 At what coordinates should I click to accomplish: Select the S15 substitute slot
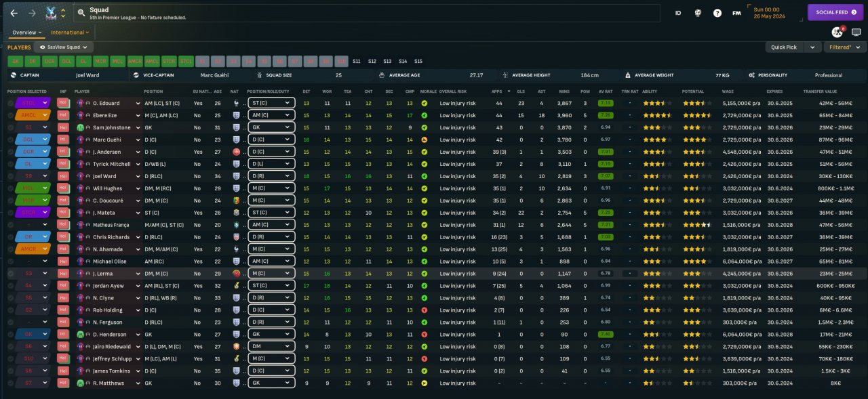click(418, 61)
